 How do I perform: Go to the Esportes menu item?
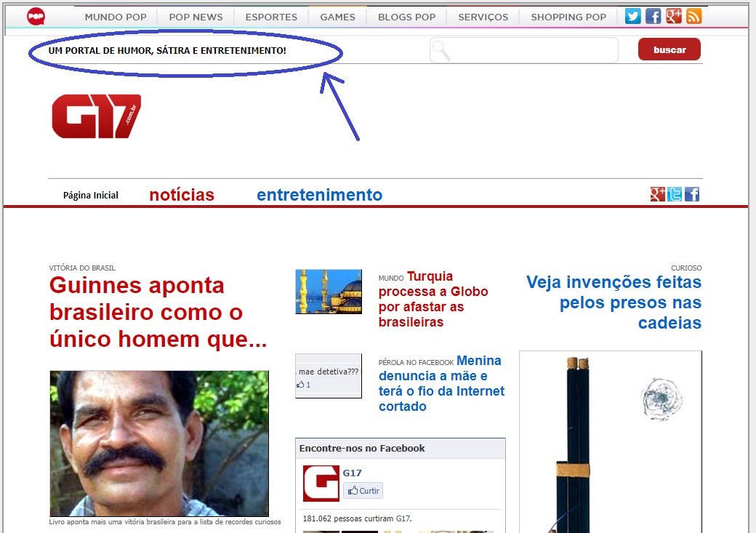coord(271,17)
